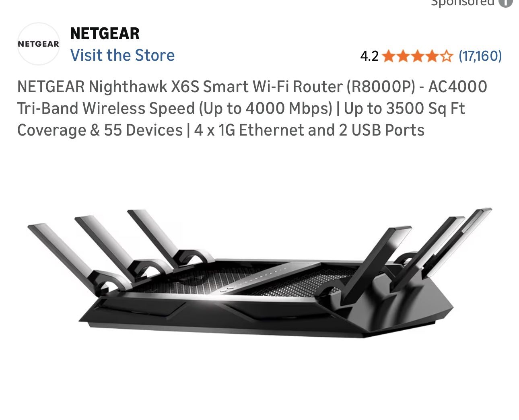
Task: Click the Sponsored info icon
Action: click(x=506, y=2)
